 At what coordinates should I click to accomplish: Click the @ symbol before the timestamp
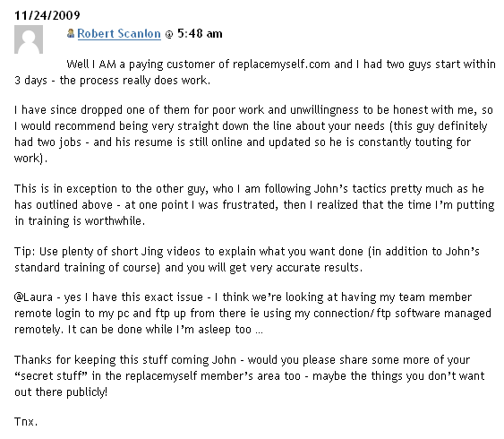pos(169,34)
